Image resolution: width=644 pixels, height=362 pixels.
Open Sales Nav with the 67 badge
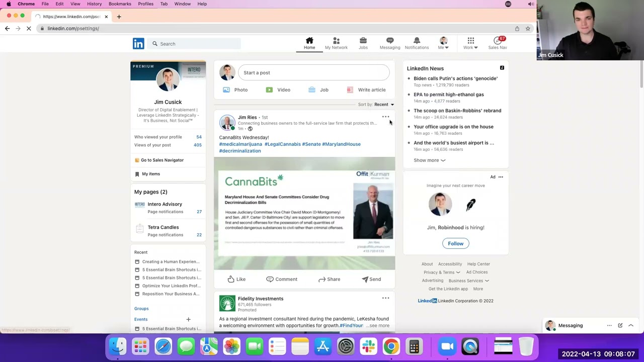[x=498, y=43]
